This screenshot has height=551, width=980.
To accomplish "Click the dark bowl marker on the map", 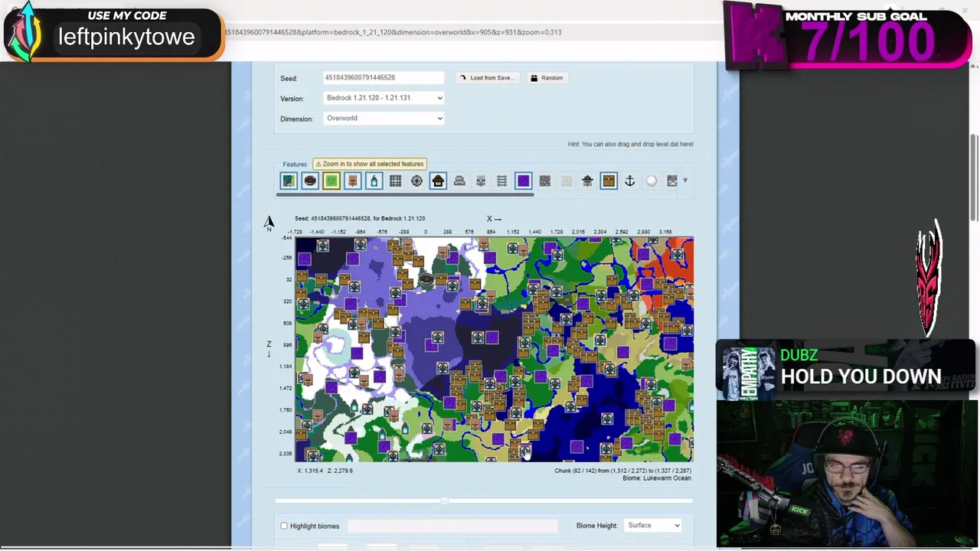I will pyautogui.click(x=426, y=281).
